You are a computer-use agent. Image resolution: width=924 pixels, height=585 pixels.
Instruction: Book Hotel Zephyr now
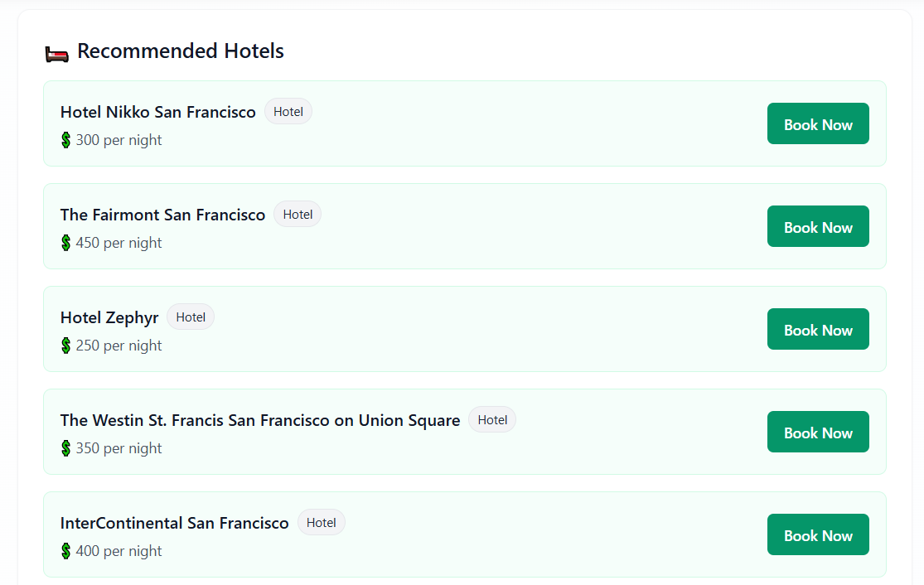click(818, 329)
